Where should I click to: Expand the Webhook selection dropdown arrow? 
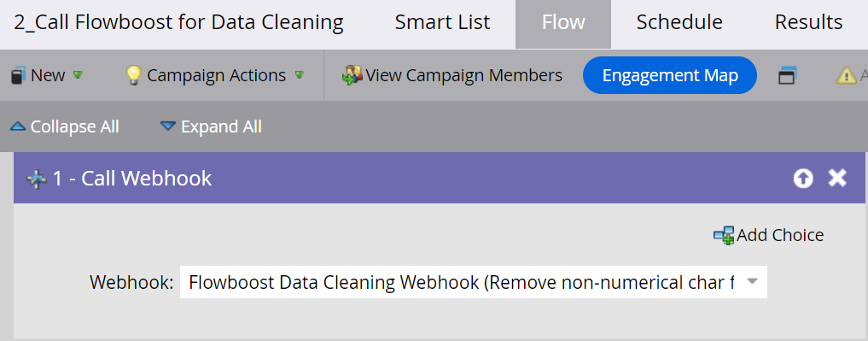click(752, 282)
